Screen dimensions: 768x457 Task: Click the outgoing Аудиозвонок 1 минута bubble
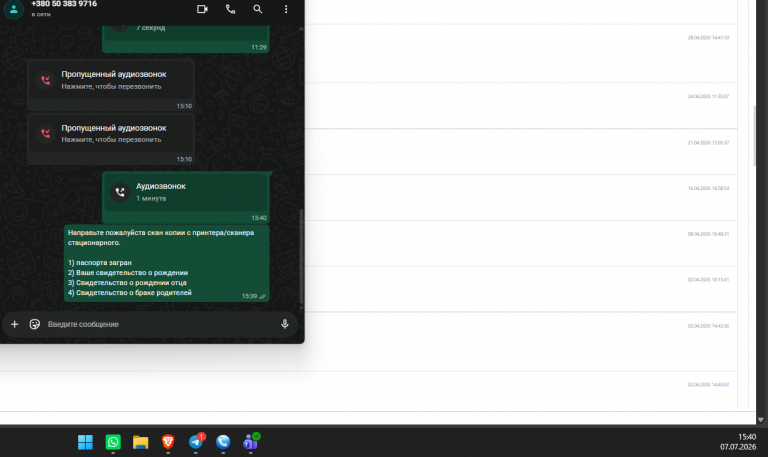186,197
